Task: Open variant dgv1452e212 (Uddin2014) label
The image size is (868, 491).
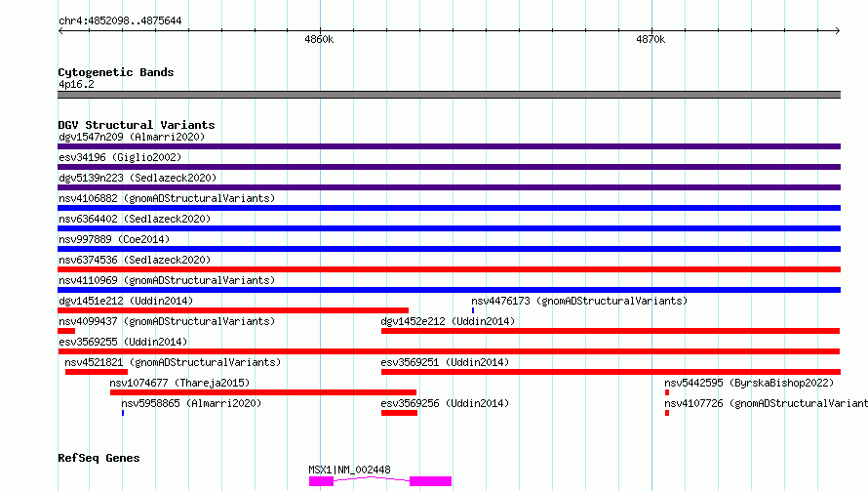Action: pyautogui.click(x=448, y=321)
